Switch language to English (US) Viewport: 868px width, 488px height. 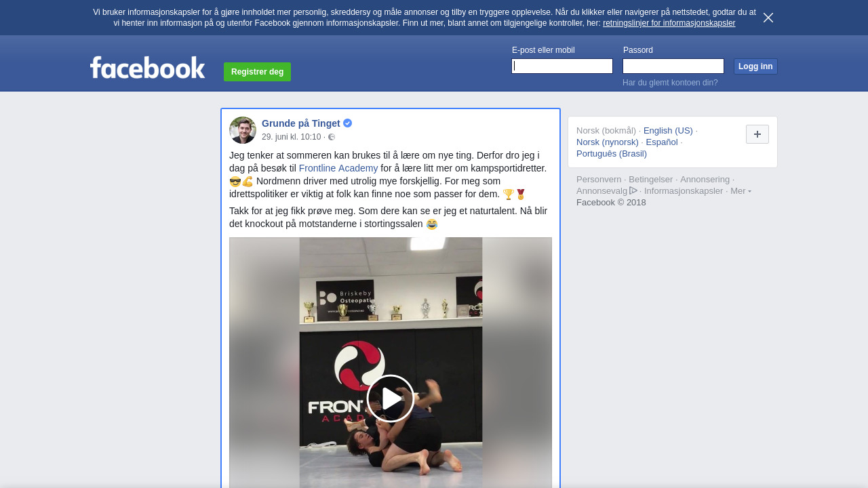[668, 131]
